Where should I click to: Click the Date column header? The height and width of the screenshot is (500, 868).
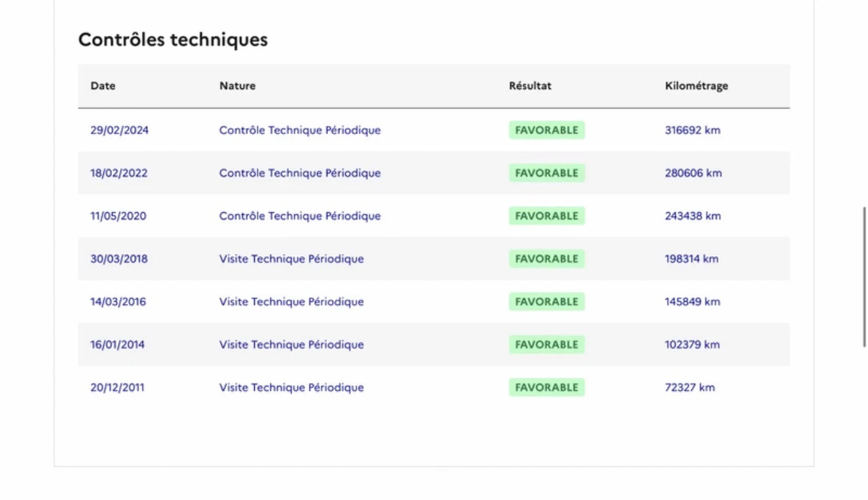(103, 85)
